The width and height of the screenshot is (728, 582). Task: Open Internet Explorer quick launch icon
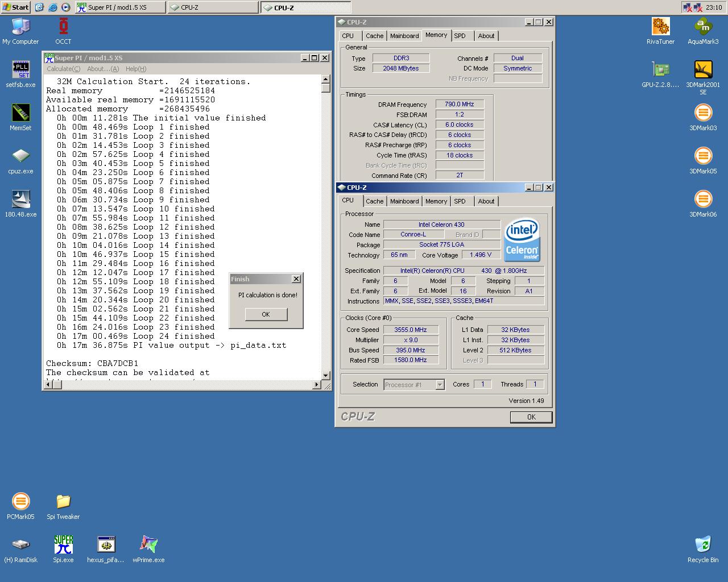pos(52,7)
